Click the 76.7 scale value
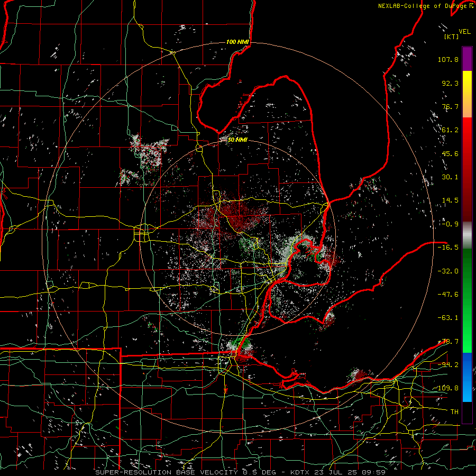 tap(450, 106)
